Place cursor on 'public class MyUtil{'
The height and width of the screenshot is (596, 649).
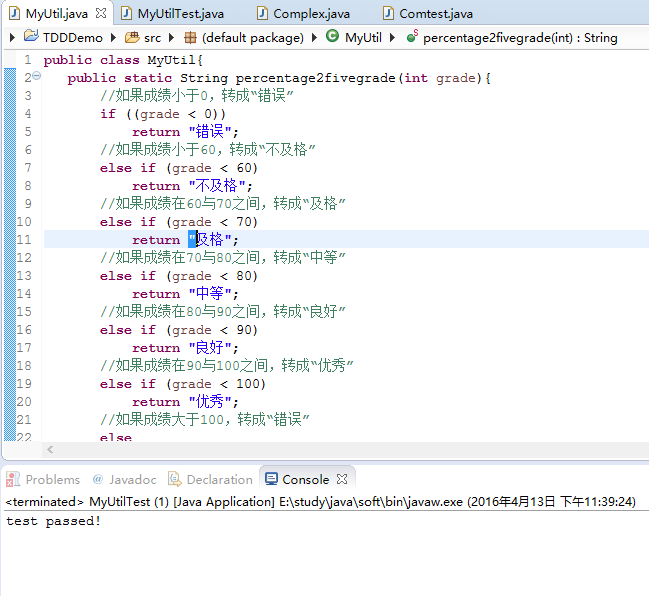coord(123,60)
